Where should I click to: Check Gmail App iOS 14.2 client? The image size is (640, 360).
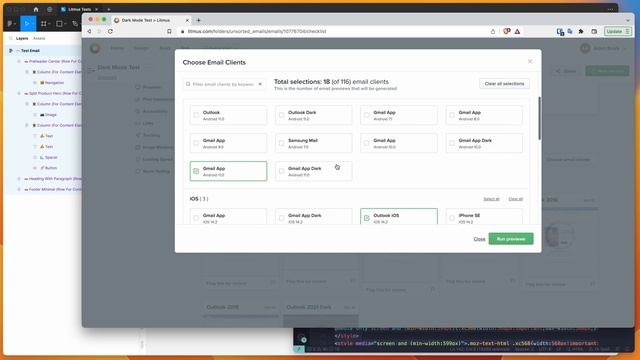(x=196, y=218)
